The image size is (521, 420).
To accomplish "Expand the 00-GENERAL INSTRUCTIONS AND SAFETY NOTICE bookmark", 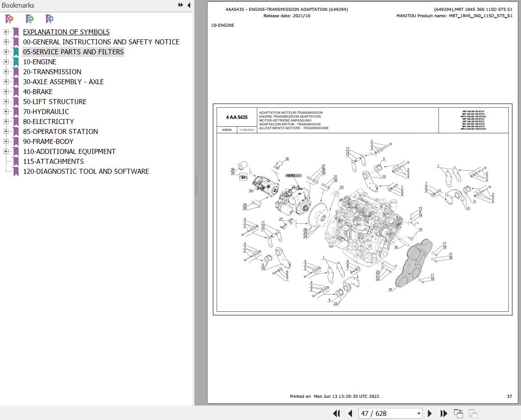I will 5,42.
